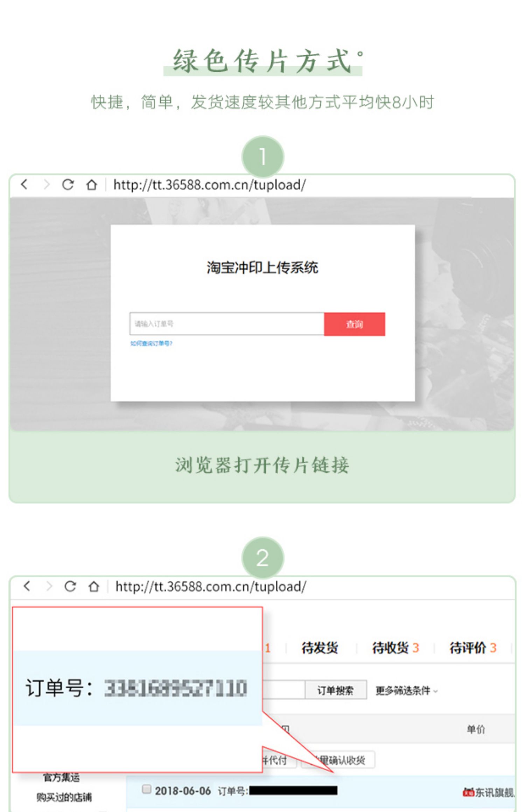Open 购买过的店铺 in the sidebar

(x=64, y=797)
